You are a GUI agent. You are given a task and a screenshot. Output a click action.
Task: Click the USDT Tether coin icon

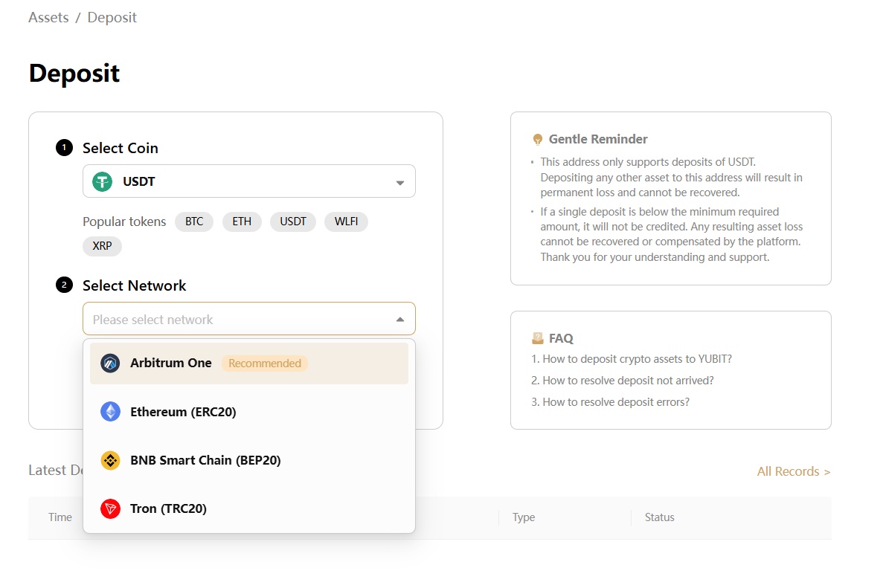click(103, 181)
